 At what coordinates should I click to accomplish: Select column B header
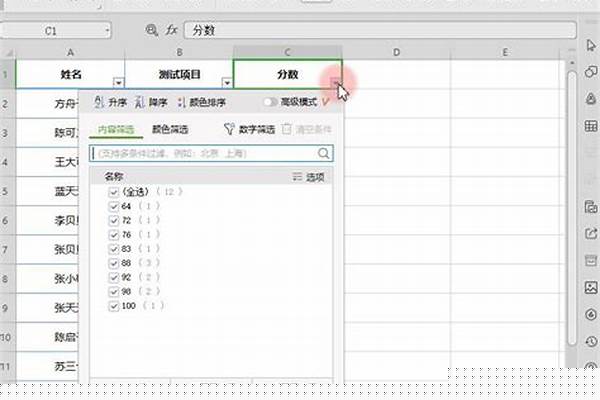tap(179, 52)
